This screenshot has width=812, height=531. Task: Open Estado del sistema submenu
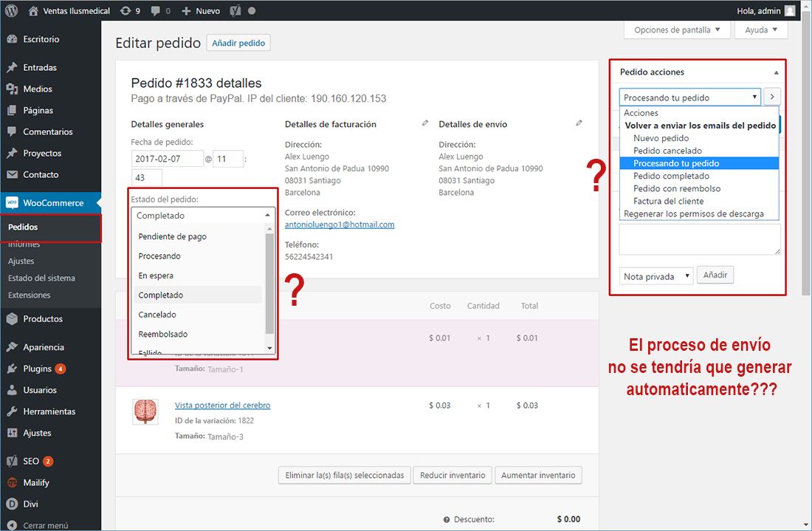pos(41,278)
